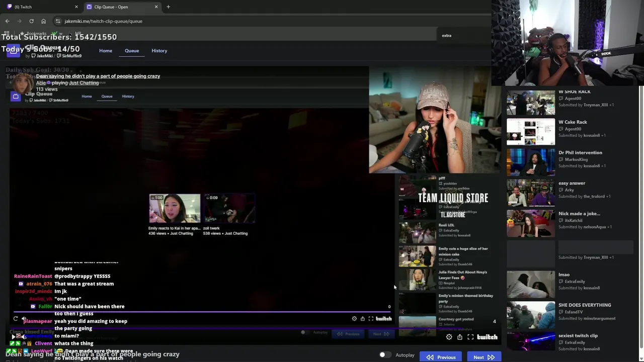The image size is (644, 362).
Task: Click inner embedded player share icon
Action: (362, 318)
